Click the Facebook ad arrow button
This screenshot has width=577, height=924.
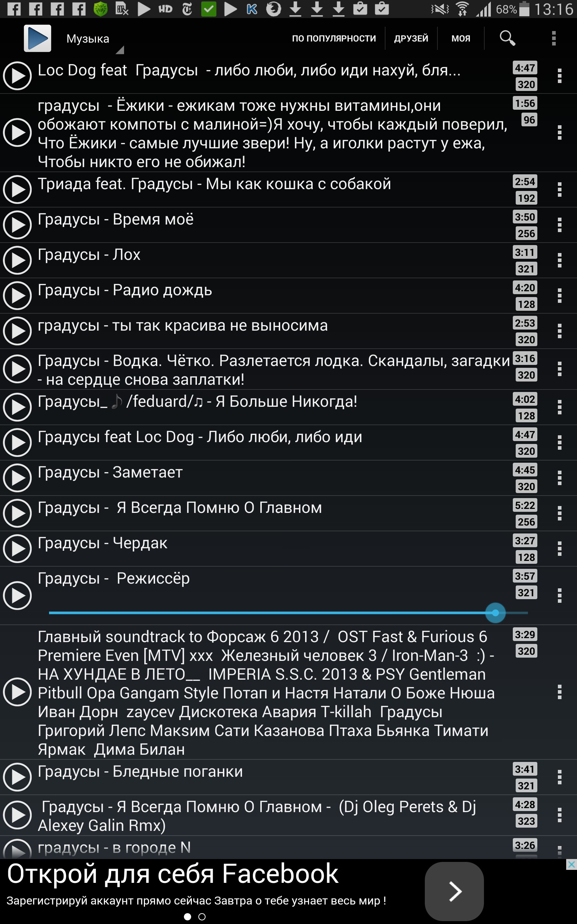click(x=454, y=892)
